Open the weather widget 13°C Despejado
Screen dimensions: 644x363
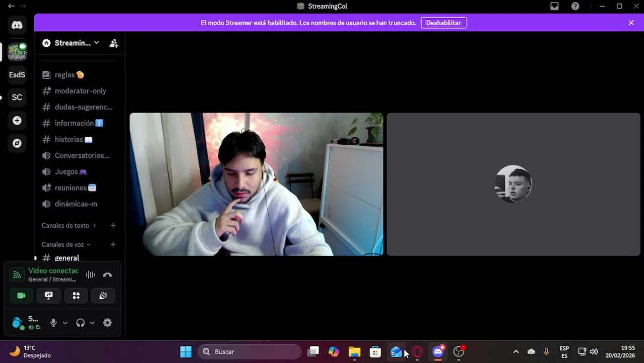click(x=31, y=351)
